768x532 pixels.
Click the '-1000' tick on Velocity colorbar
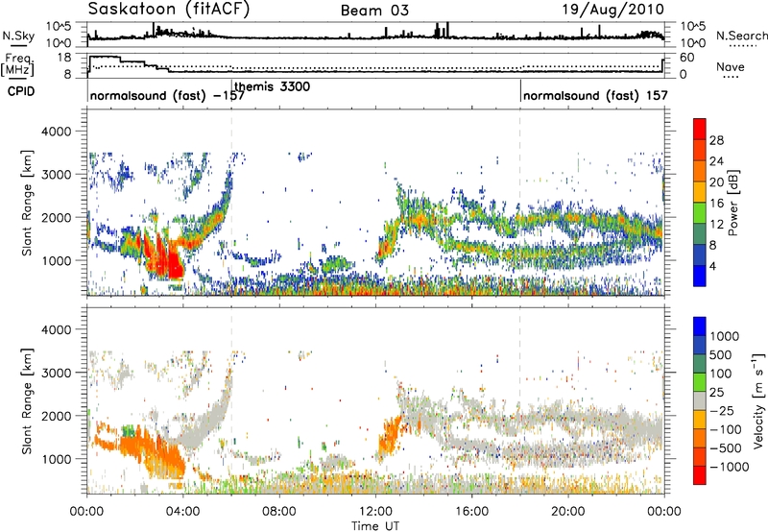(730, 467)
